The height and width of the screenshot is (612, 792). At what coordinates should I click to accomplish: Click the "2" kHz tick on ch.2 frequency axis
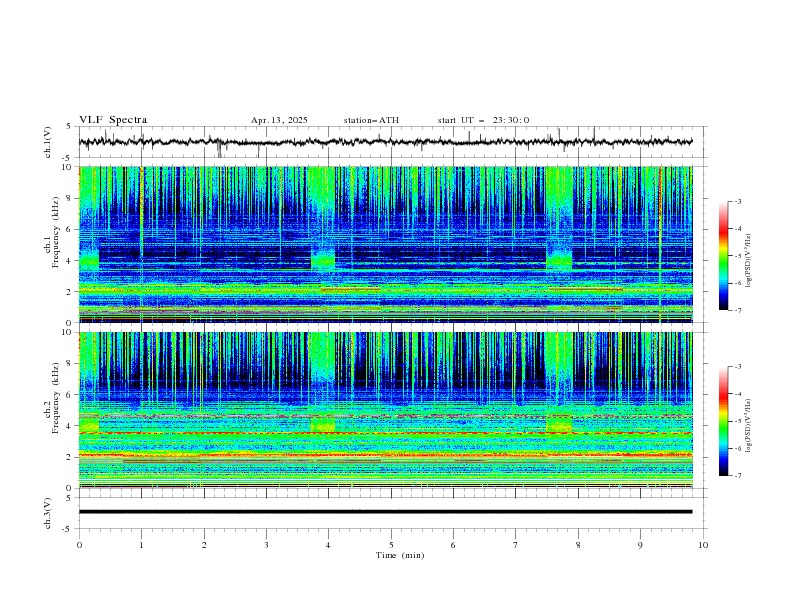click(x=71, y=457)
